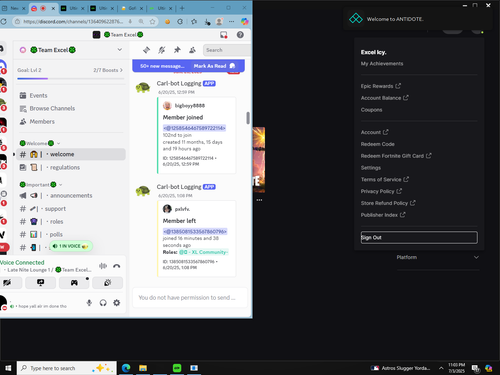The image size is (500, 375).
Task: Show hidden system tray icons chevron
Action: pyautogui.click(x=441, y=368)
